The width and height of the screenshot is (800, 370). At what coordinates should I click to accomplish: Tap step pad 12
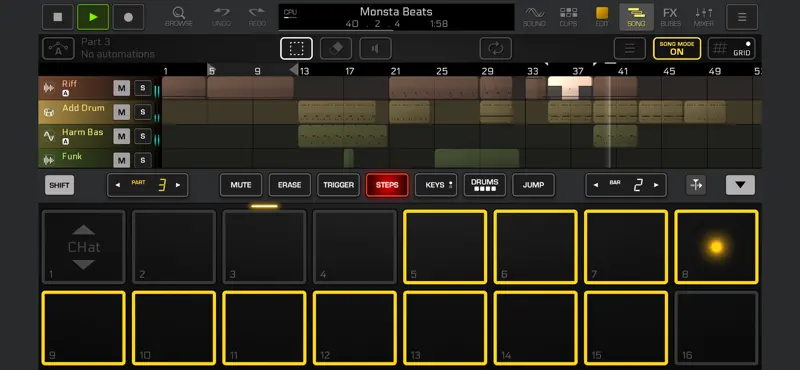click(355, 328)
